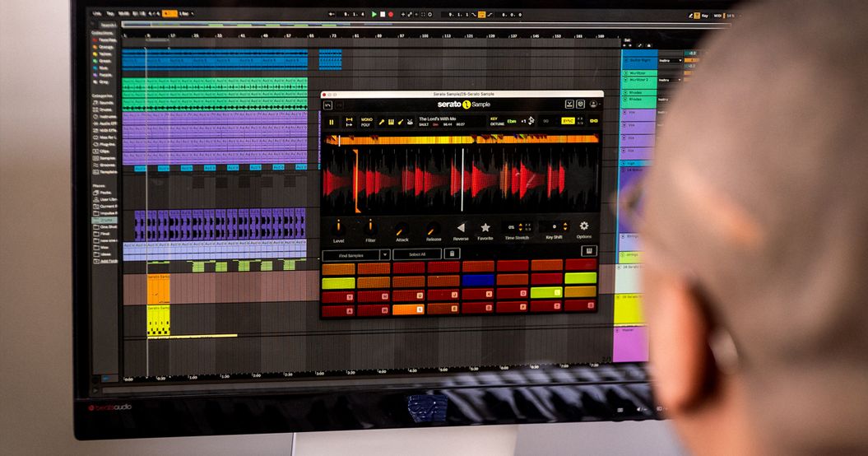Image resolution: width=868 pixels, height=456 pixels.
Task: Click the green Play button in Ableton transport
Action: point(374,14)
